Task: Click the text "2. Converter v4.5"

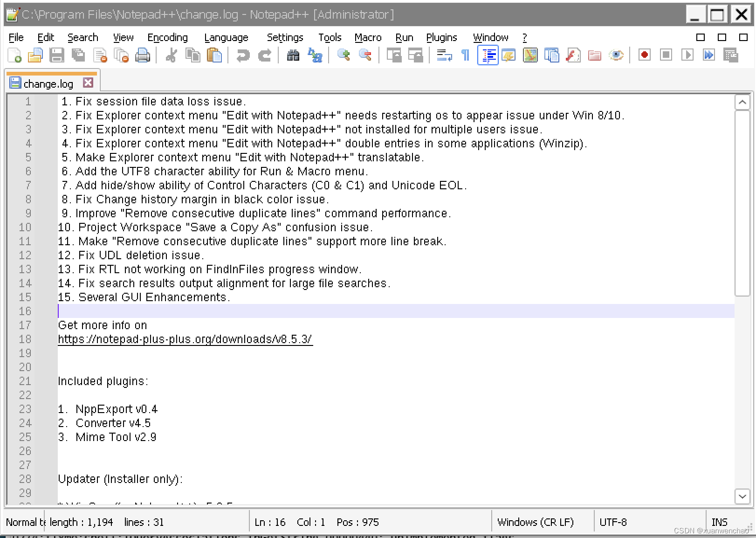Action: 104,423
